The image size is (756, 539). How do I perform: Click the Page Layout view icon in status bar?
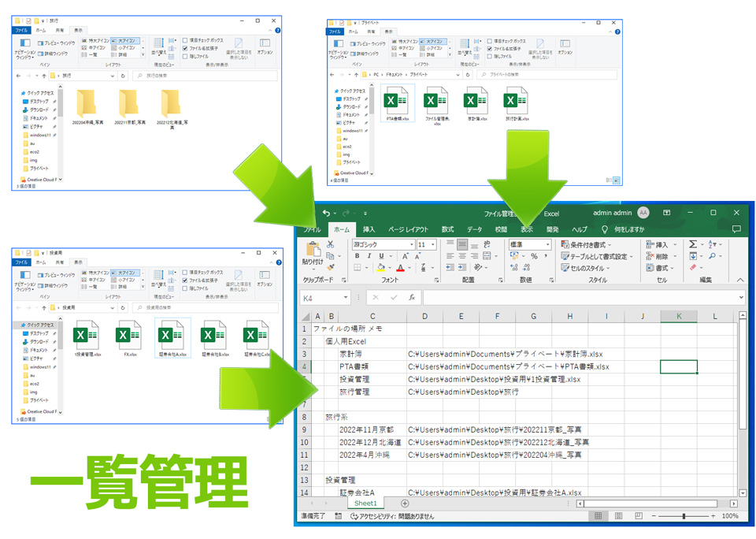pyautogui.click(x=618, y=516)
